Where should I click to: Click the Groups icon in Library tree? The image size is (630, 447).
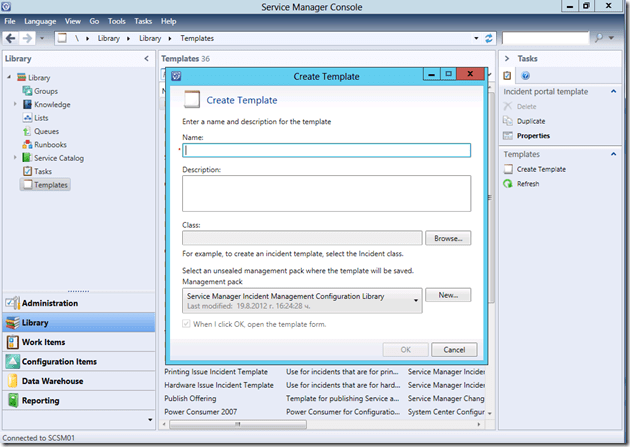[27, 91]
